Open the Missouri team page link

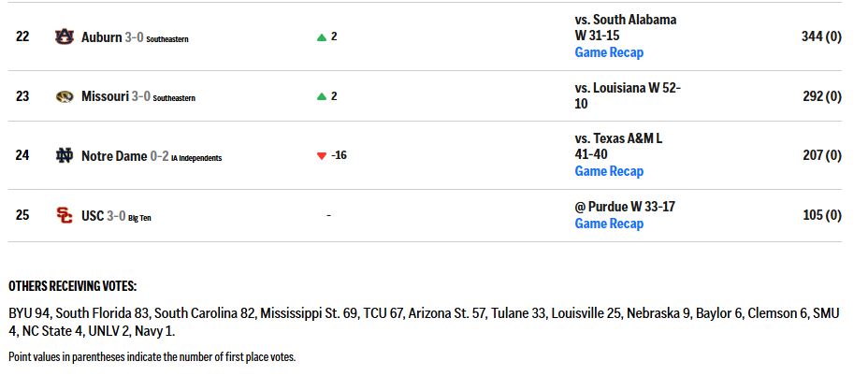(105, 96)
